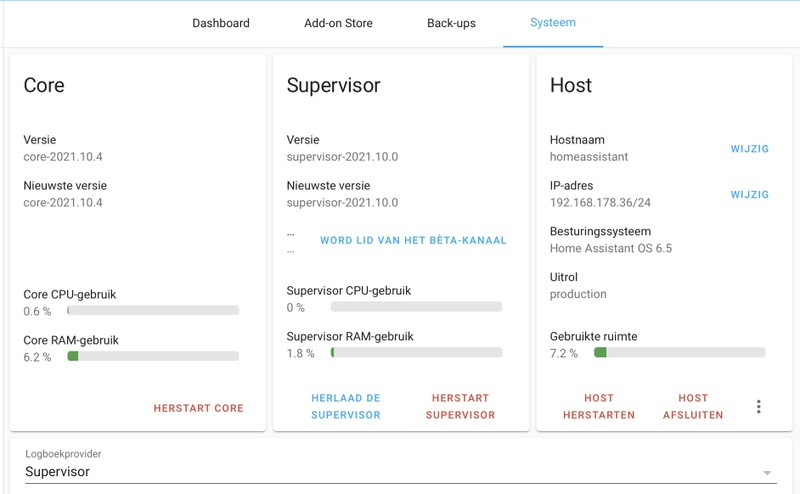
Task: Click Wijzig next to Hostnaam
Action: click(x=749, y=149)
